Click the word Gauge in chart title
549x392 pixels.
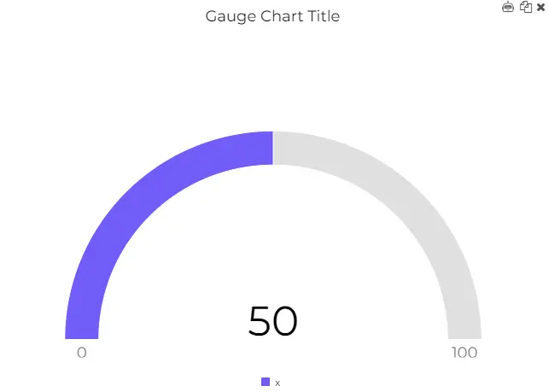click(231, 17)
